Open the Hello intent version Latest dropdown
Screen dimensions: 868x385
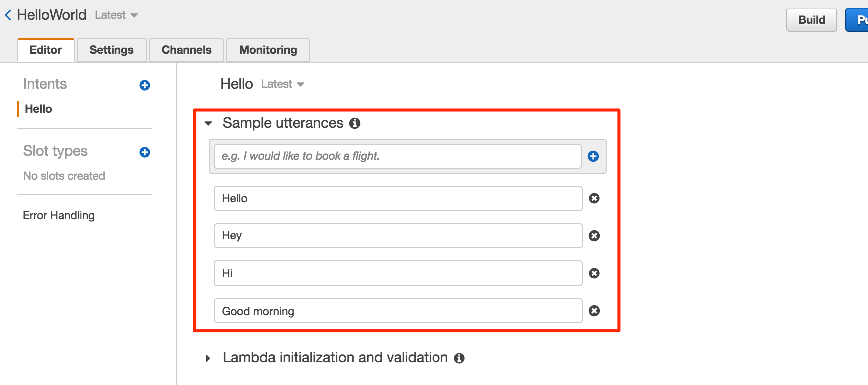[x=283, y=84]
